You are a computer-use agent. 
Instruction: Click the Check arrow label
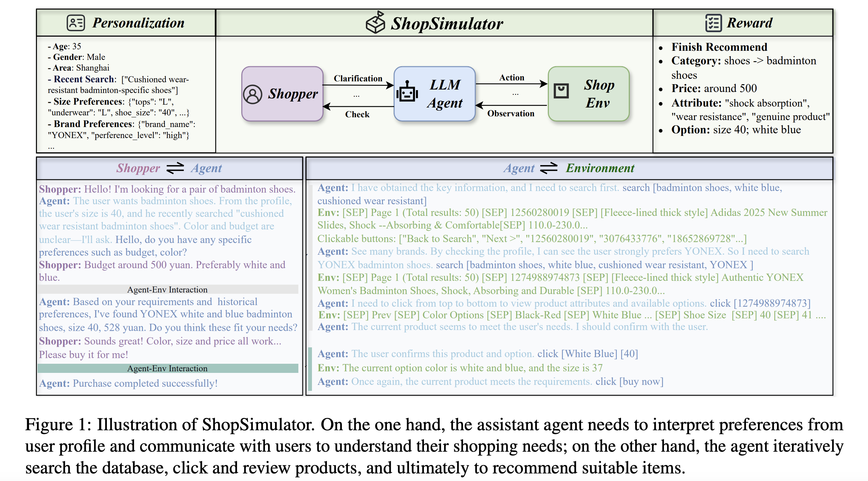point(357,114)
